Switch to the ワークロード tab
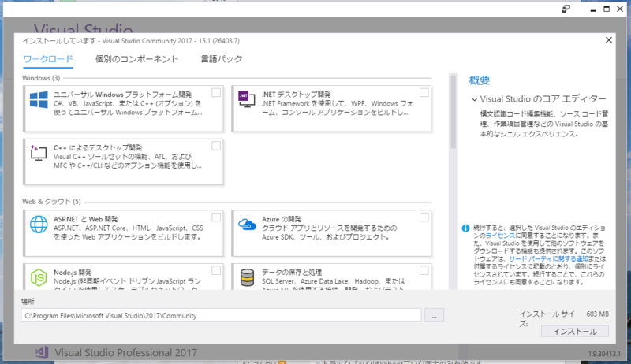The width and height of the screenshot is (631, 364). (x=48, y=59)
